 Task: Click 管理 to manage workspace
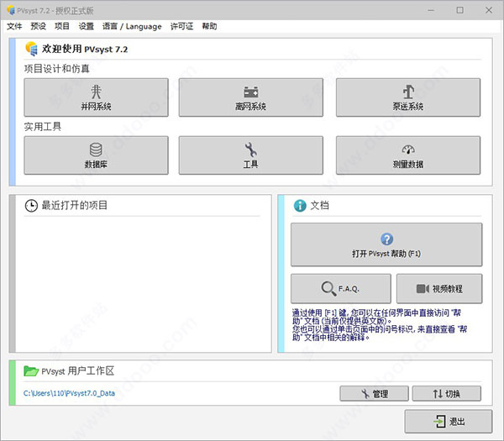pyautogui.click(x=374, y=394)
